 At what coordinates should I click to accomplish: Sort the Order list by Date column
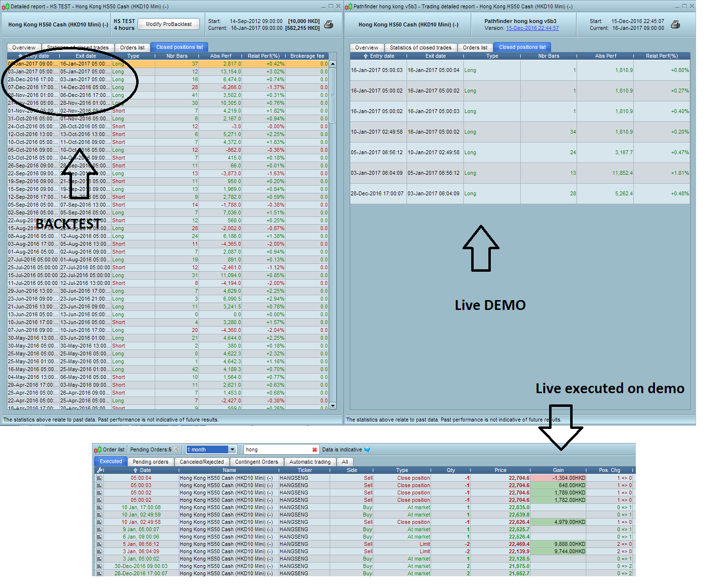click(142, 470)
